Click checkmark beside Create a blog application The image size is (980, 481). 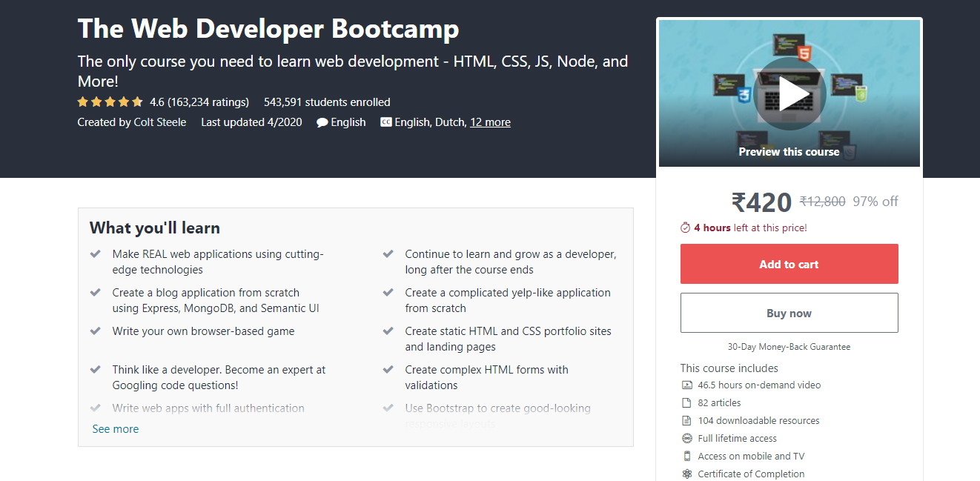(96, 292)
